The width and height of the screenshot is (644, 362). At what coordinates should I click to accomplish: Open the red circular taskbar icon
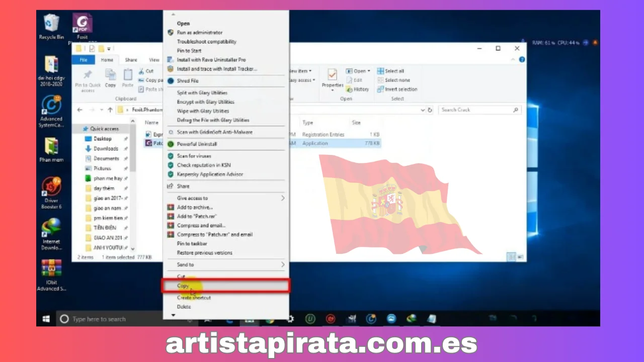tap(331, 319)
